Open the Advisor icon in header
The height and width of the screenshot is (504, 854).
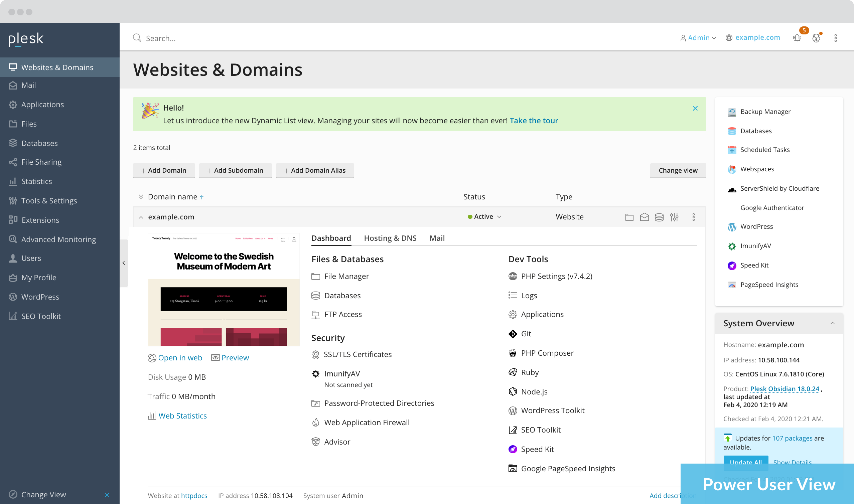point(816,38)
